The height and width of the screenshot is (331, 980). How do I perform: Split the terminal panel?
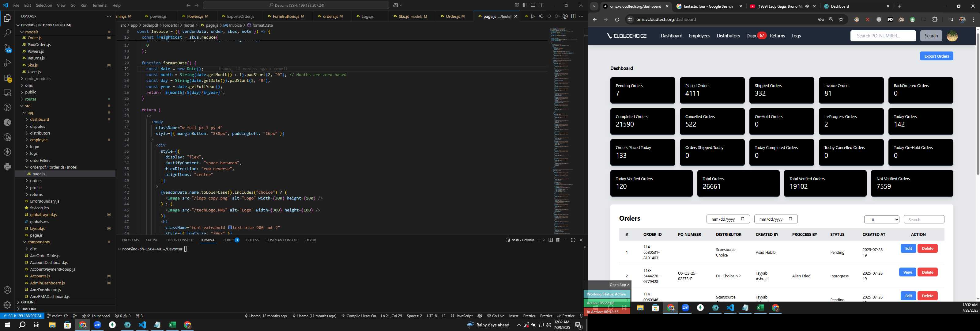click(x=551, y=240)
